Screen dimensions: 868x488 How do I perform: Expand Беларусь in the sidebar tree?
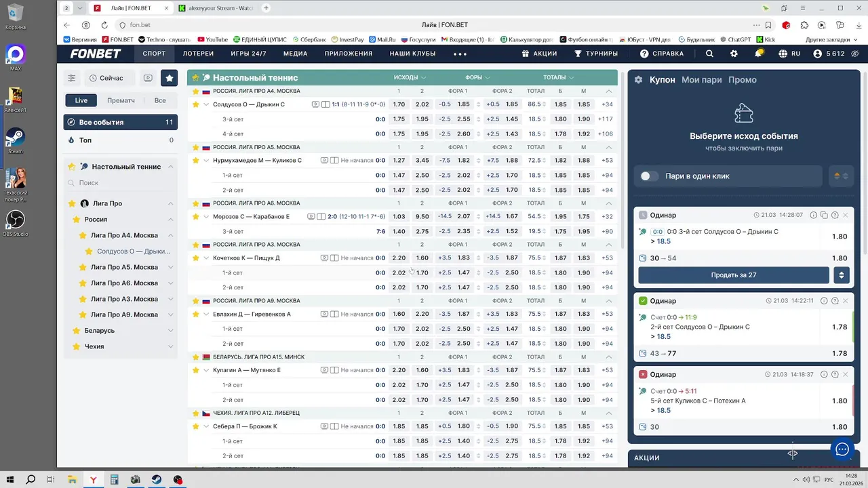(171, 331)
